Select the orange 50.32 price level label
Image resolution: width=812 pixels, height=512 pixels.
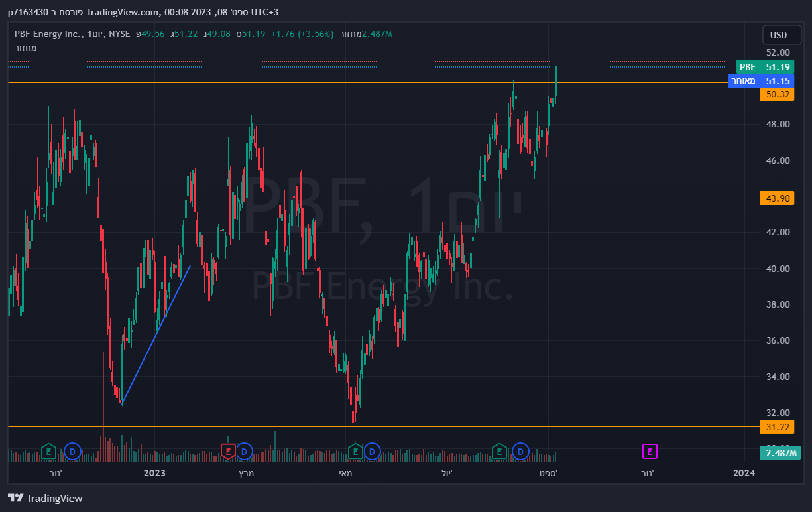[x=776, y=94]
